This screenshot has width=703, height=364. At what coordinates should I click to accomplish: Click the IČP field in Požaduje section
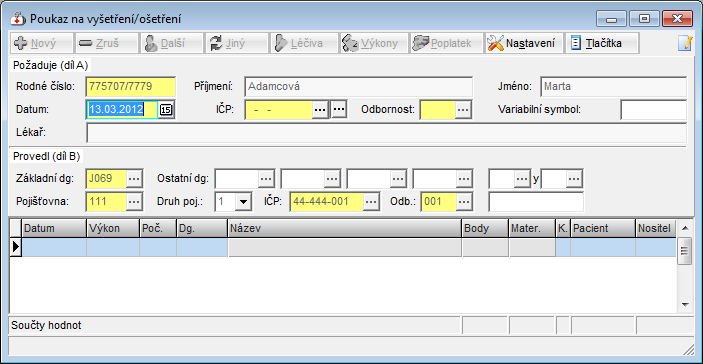tap(279, 109)
